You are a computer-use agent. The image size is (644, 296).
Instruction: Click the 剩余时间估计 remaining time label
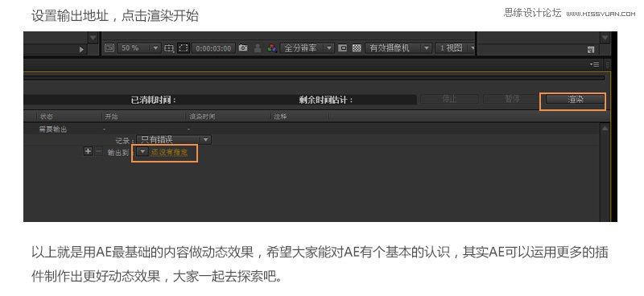click(326, 100)
